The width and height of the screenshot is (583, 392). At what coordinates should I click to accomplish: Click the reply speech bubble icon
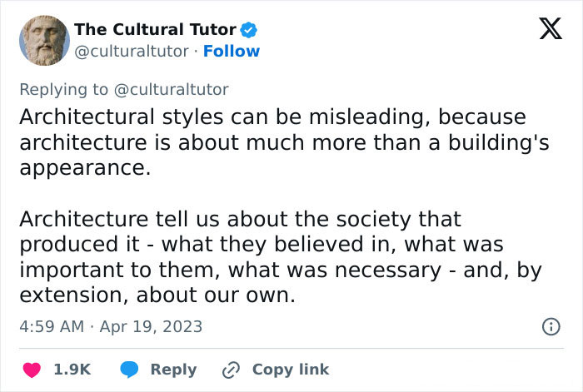(130, 370)
